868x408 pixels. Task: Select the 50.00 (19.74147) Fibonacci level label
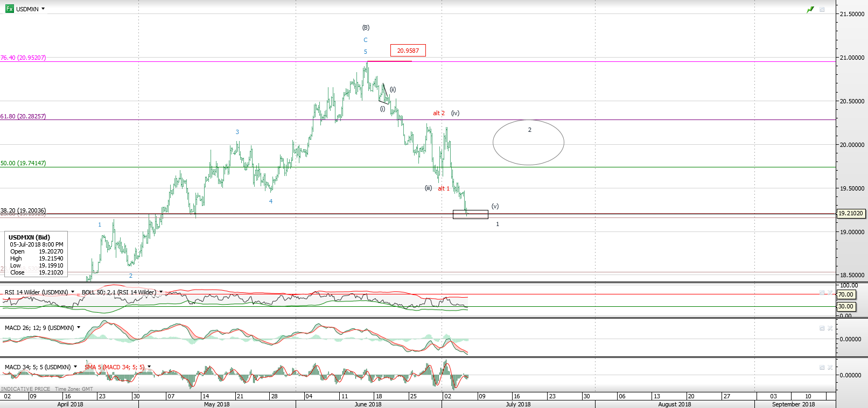point(23,163)
